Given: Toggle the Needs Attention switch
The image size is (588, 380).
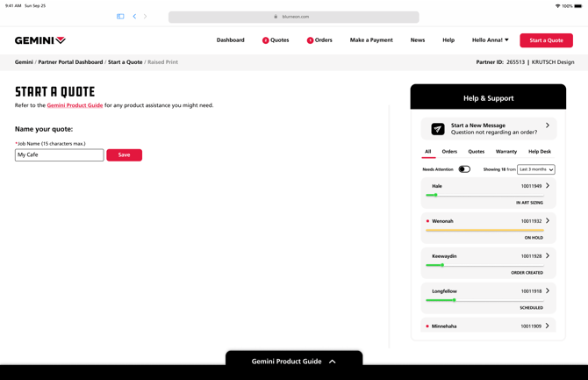Looking at the screenshot, I should pos(464,169).
